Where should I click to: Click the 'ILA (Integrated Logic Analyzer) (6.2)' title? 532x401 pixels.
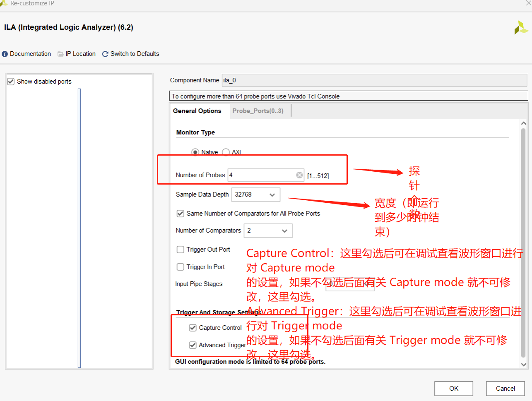click(x=69, y=27)
